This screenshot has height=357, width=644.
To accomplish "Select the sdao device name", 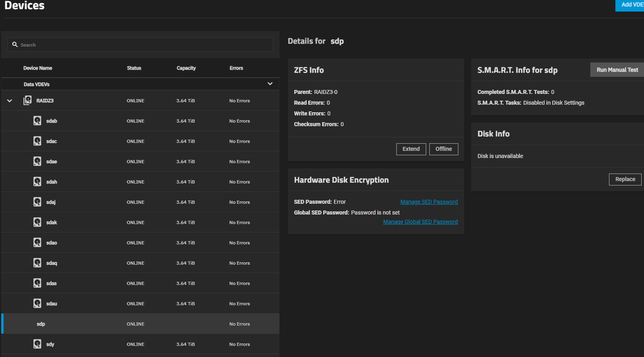I will click(x=52, y=243).
